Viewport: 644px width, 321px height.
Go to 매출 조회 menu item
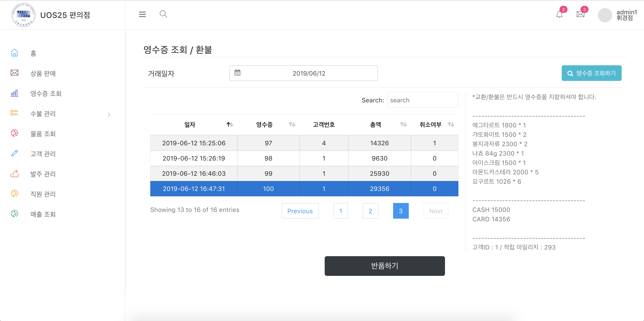point(43,214)
